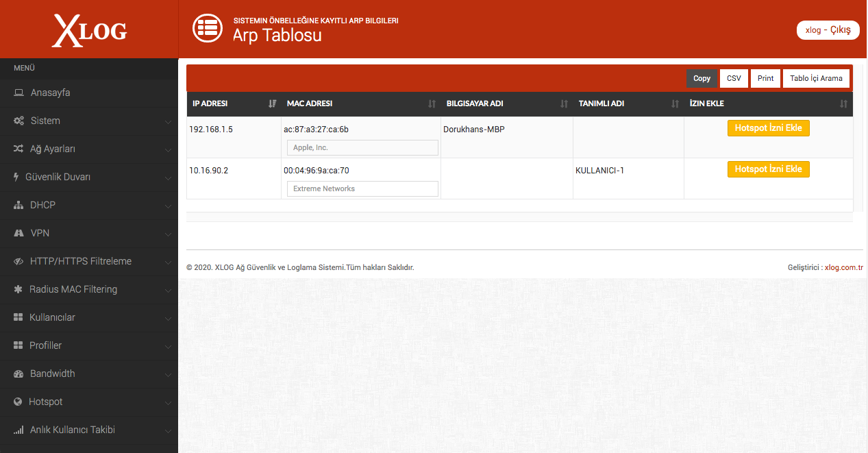
Task: Select MAC ac:87:a3:27:ca:6b text
Action: coord(317,129)
